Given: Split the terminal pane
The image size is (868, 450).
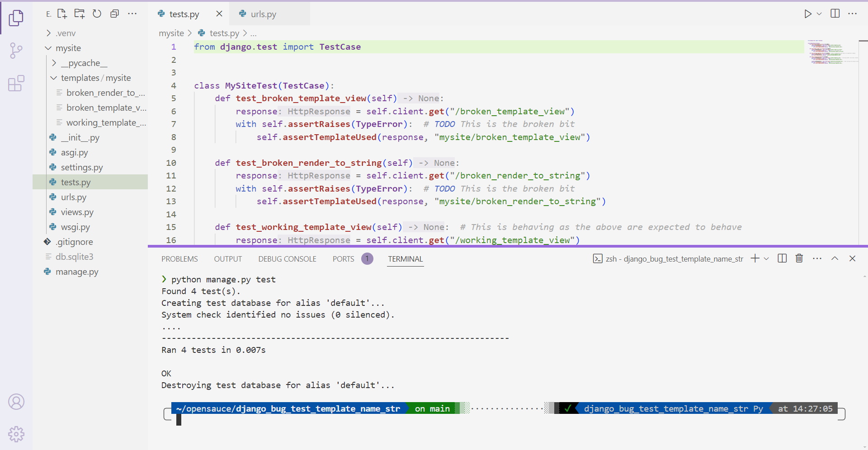Looking at the screenshot, I should (782, 258).
